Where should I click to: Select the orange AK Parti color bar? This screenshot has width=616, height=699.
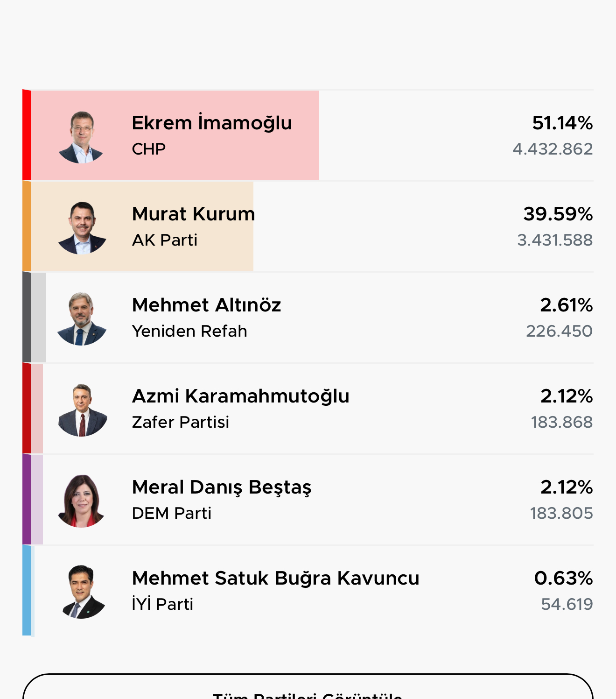[x=27, y=226]
